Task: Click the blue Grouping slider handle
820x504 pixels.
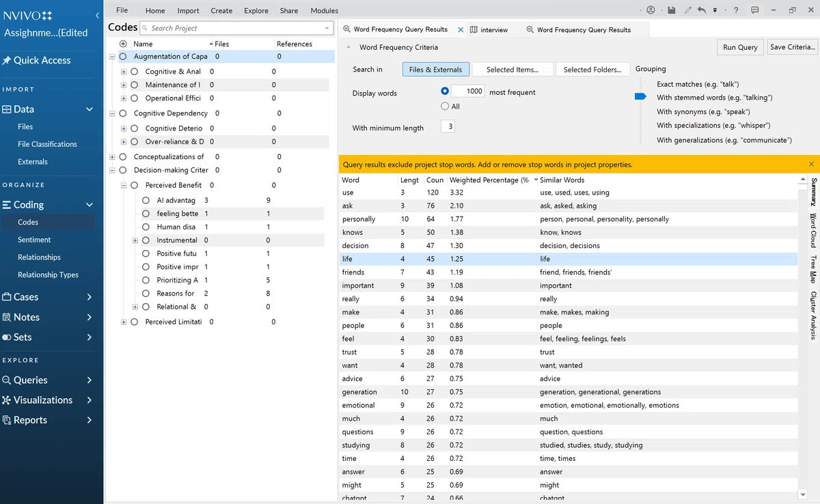Action: point(640,98)
